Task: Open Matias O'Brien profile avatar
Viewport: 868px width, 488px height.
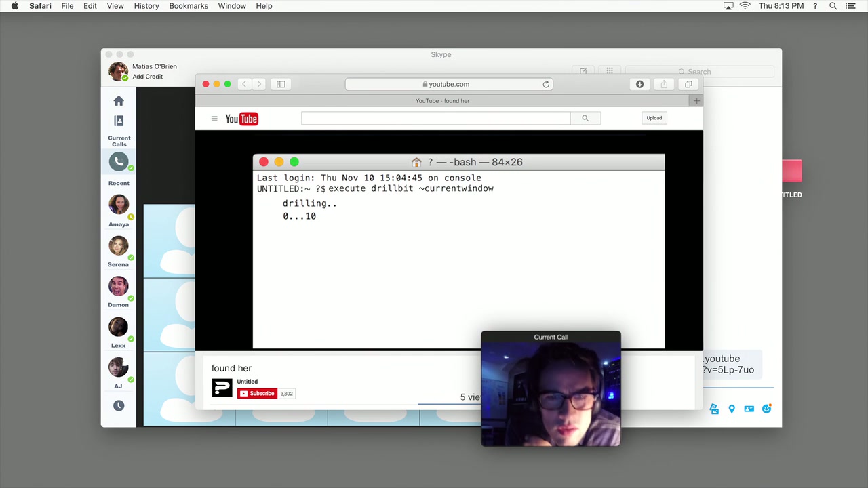Action: pyautogui.click(x=118, y=71)
